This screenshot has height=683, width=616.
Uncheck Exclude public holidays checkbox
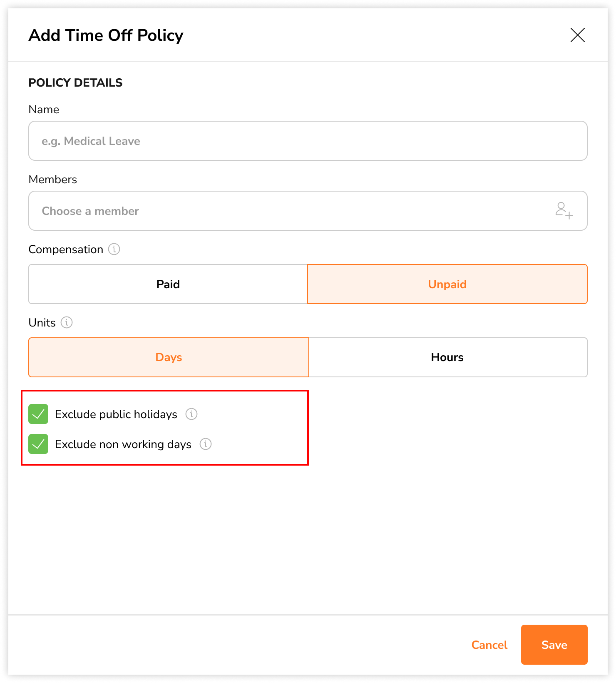[x=38, y=414]
